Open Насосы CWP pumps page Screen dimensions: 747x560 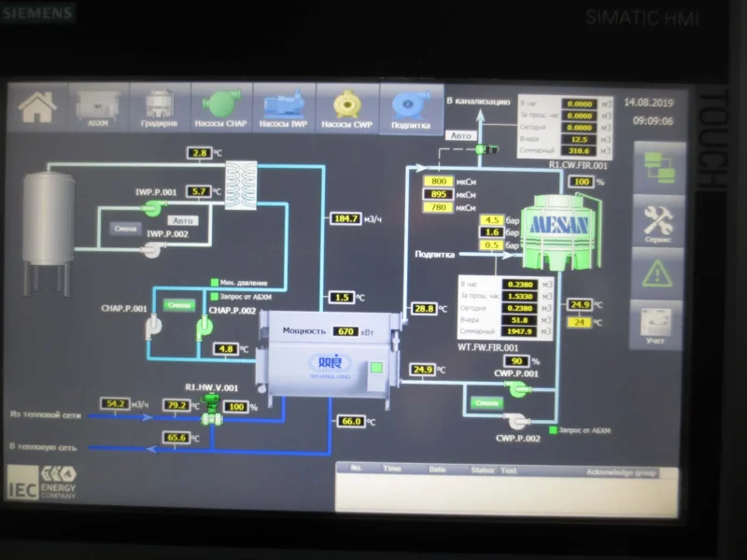(x=346, y=109)
